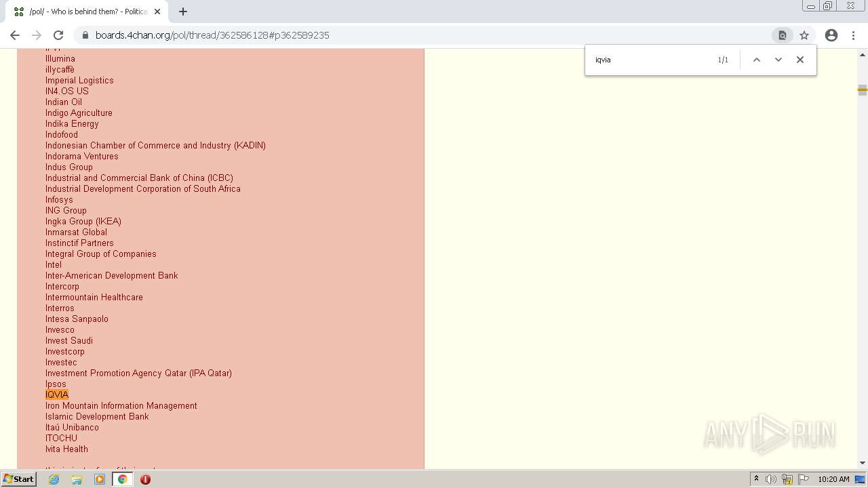Click the Indigo Agriculture entry
Viewport: 868px width, 488px height.
tap(79, 113)
